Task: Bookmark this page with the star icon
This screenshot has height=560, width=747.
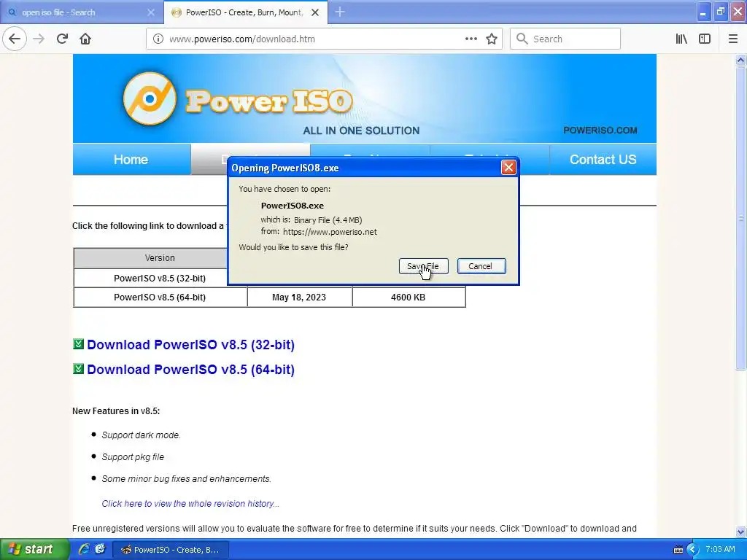Action: click(x=492, y=39)
